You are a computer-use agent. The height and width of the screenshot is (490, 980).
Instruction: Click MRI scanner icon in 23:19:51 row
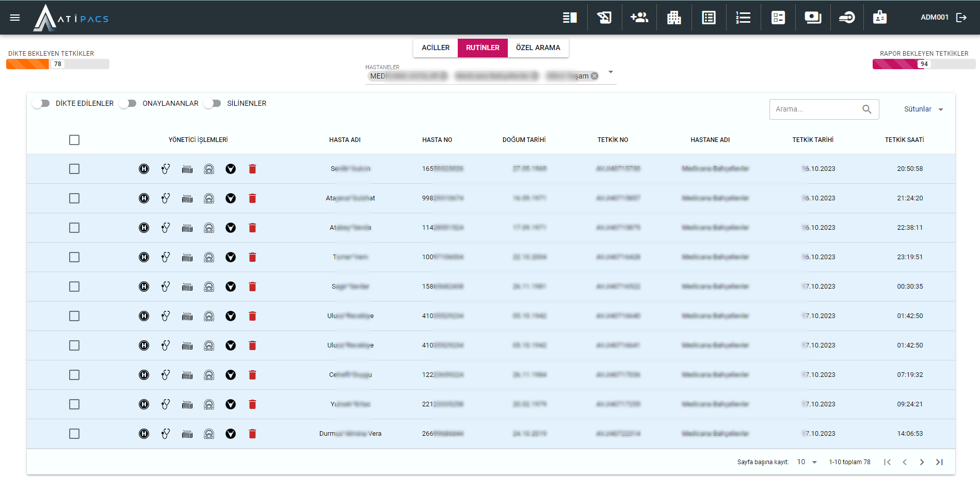coord(209,257)
